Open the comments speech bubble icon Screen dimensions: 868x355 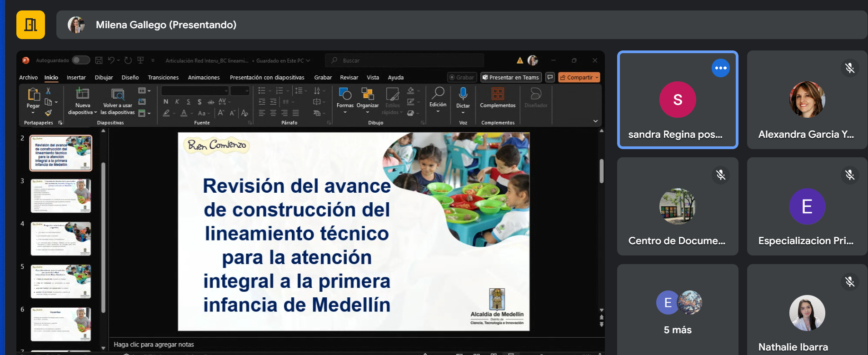[550, 77]
